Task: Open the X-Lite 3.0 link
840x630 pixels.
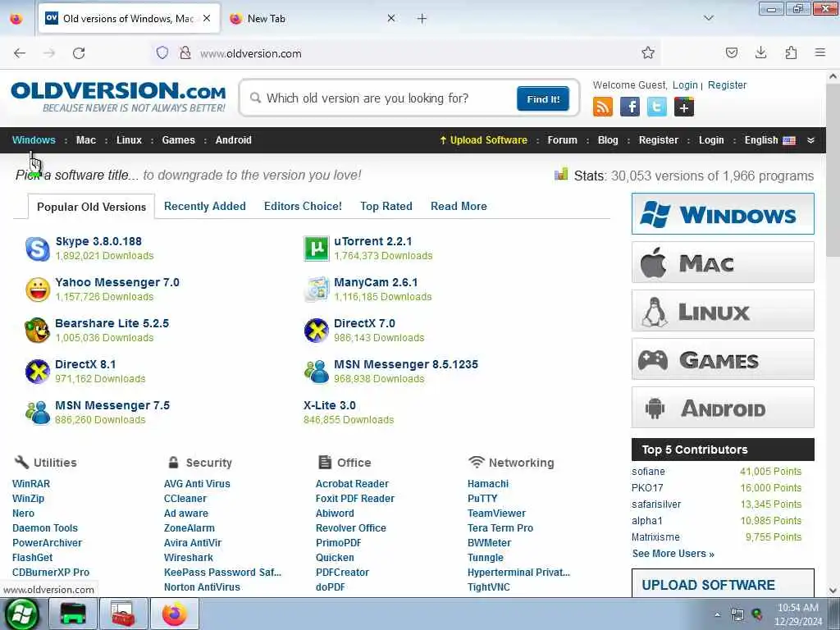Action: pos(330,405)
